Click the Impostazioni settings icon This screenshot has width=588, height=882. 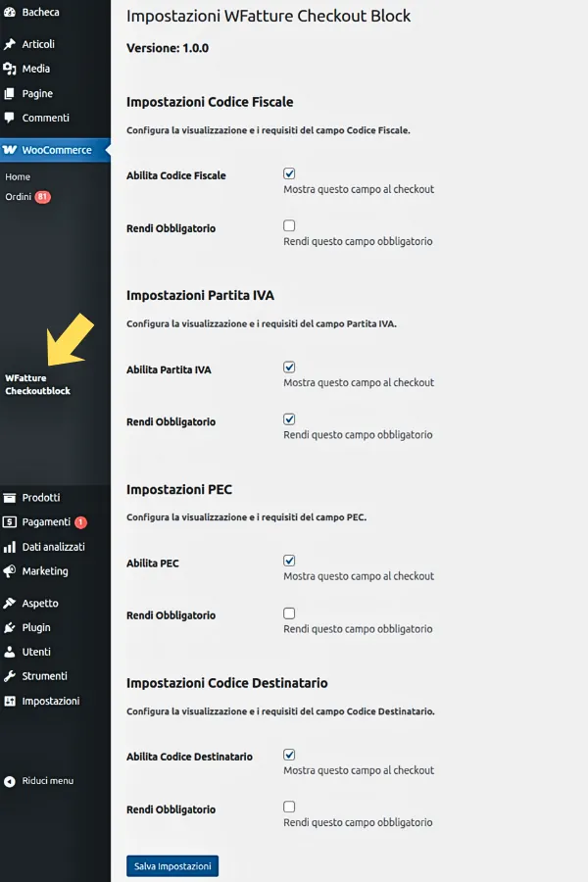pos(9,701)
